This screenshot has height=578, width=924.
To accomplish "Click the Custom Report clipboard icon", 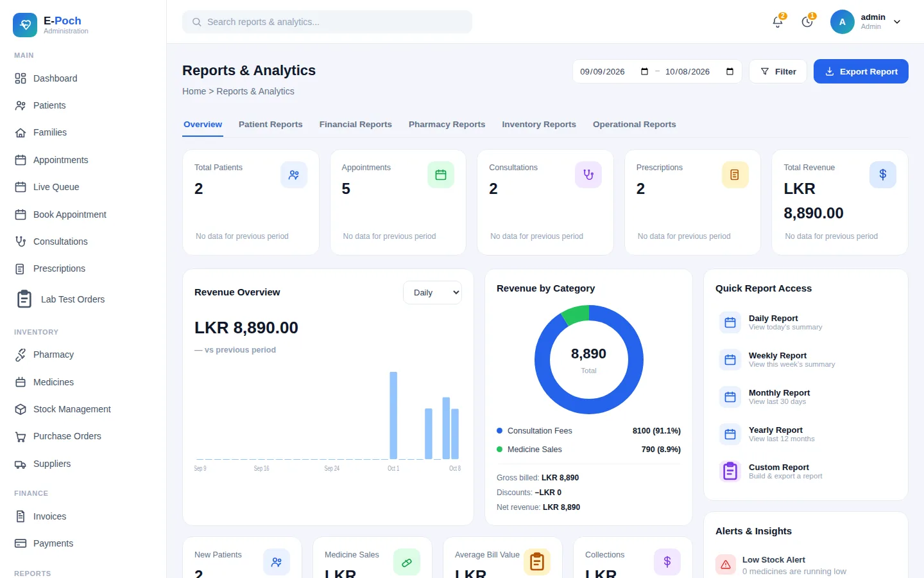I will point(730,471).
